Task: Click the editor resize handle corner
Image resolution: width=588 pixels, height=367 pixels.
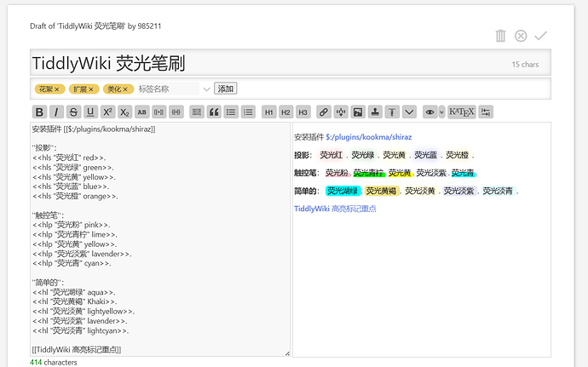Action: click(287, 353)
